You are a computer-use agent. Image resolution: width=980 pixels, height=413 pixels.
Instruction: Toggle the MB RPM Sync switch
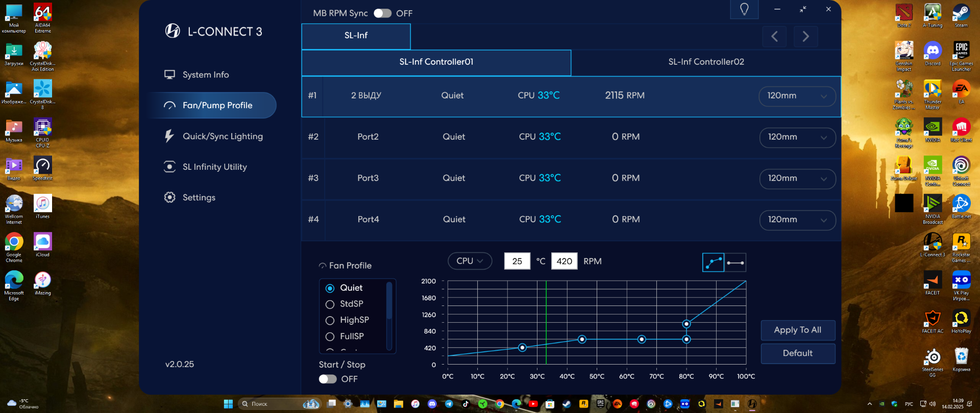click(382, 13)
